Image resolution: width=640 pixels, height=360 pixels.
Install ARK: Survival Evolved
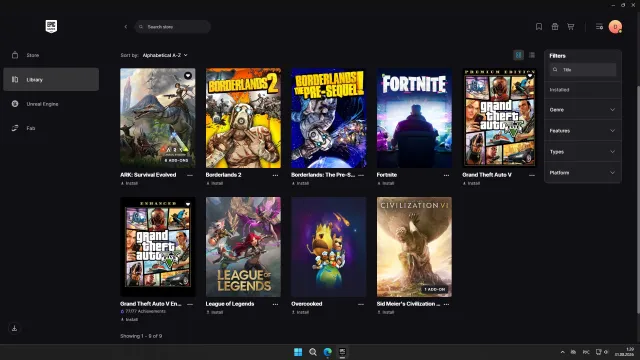129,183
